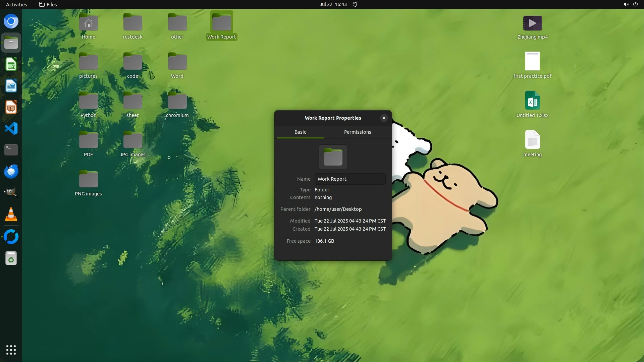The width and height of the screenshot is (644, 362).
Task: Click the volume icon in system tray
Action: coord(626,4)
